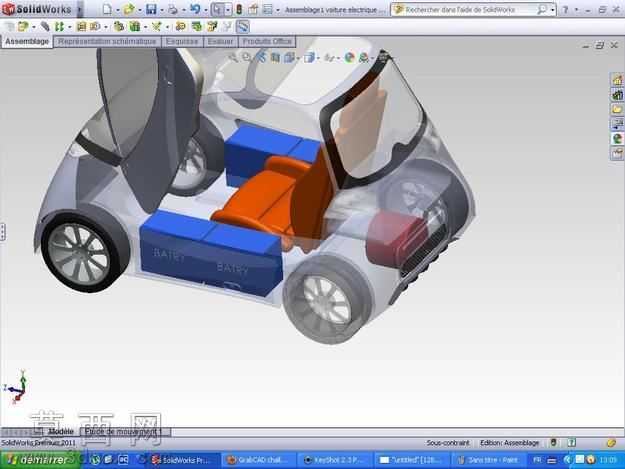This screenshot has width=625, height=469.
Task: Expand the Help question mark dropdown arrow
Action: (x=576, y=10)
